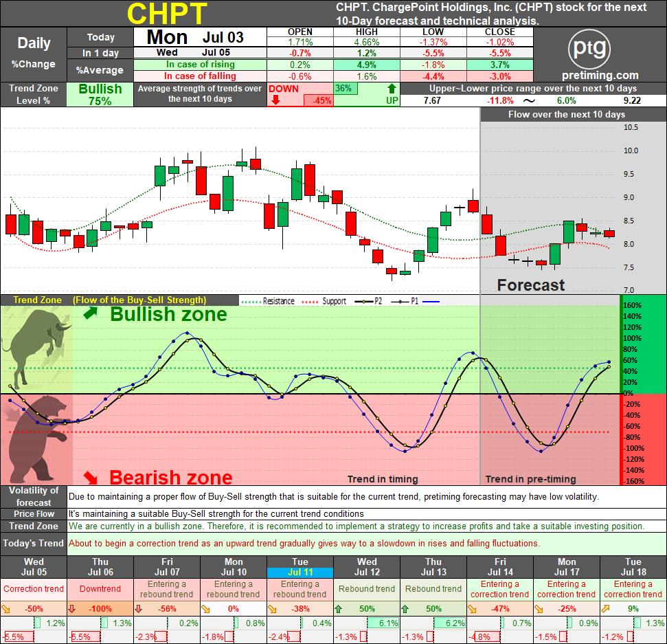Select the Fri Jul 14 column header
667x644 pixels.
(500, 567)
